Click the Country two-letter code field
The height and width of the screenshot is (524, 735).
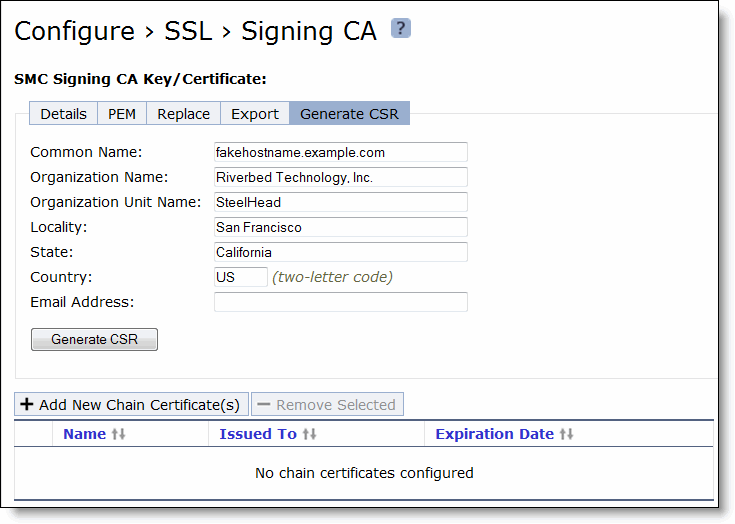coord(240,277)
